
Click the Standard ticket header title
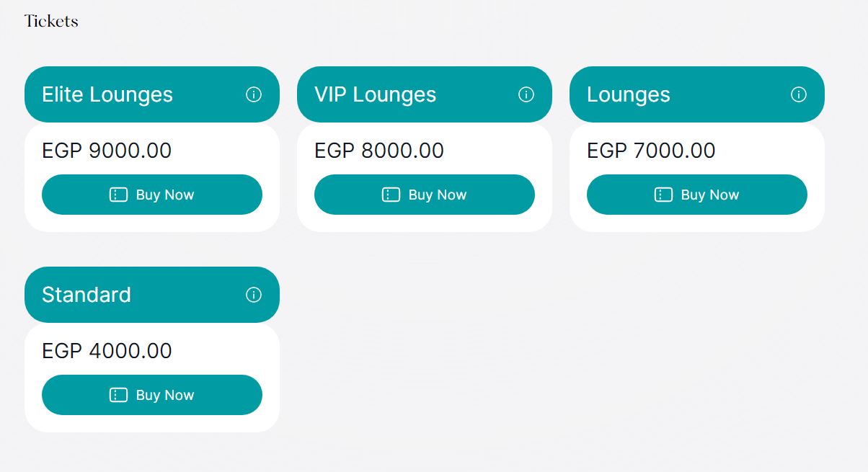pos(87,295)
